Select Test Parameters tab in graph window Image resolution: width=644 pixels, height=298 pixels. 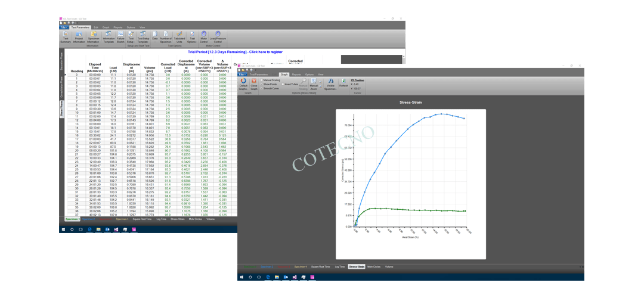[x=258, y=74]
